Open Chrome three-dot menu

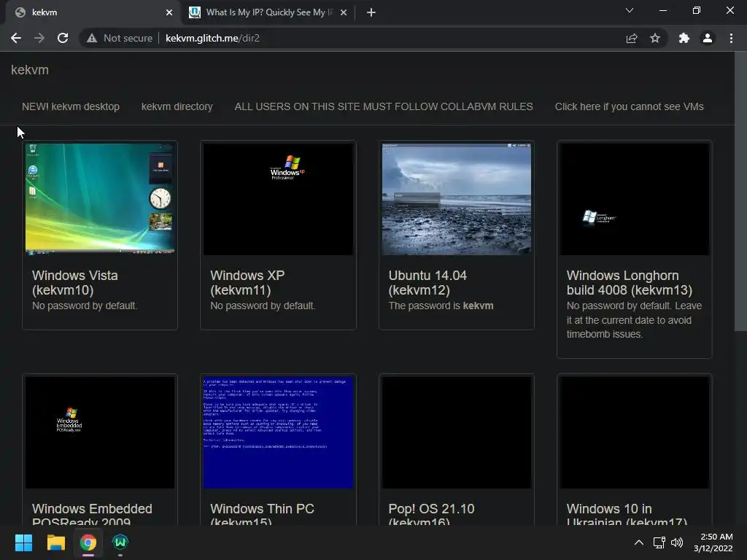731,38
